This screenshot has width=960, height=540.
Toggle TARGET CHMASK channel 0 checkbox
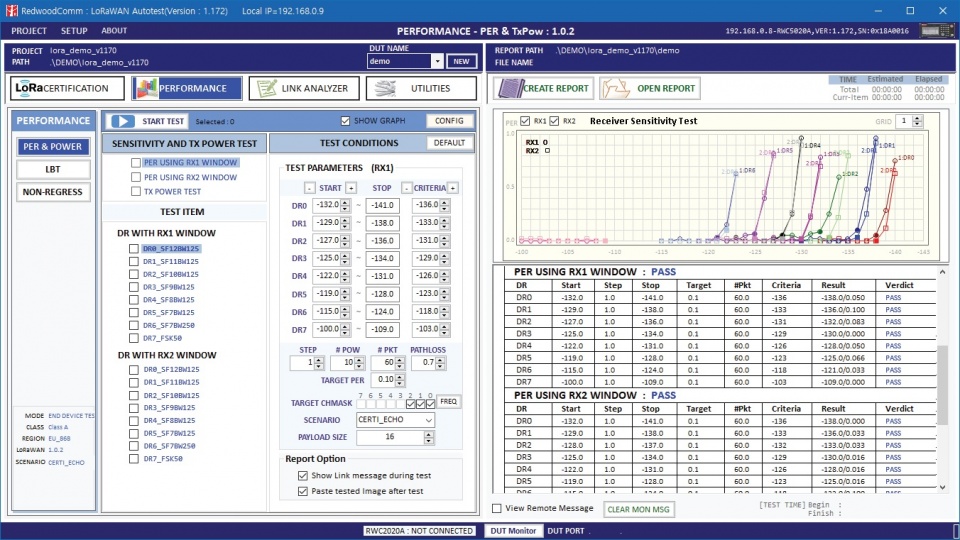[x=430, y=404]
